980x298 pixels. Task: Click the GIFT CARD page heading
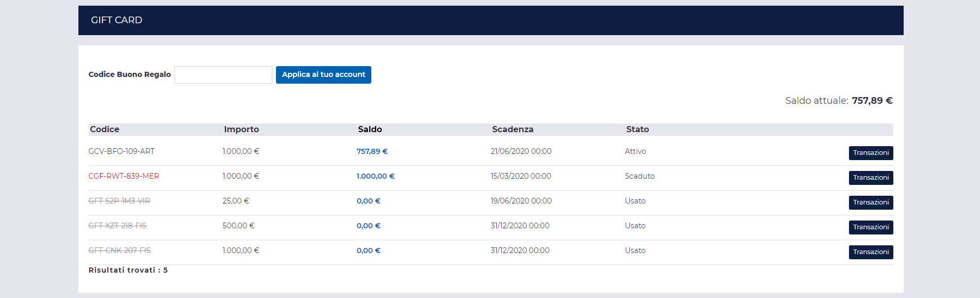[117, 20]
